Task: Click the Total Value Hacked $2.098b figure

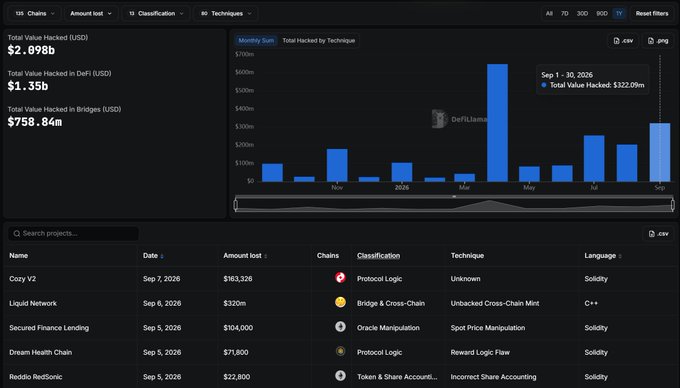Action: 31,50
